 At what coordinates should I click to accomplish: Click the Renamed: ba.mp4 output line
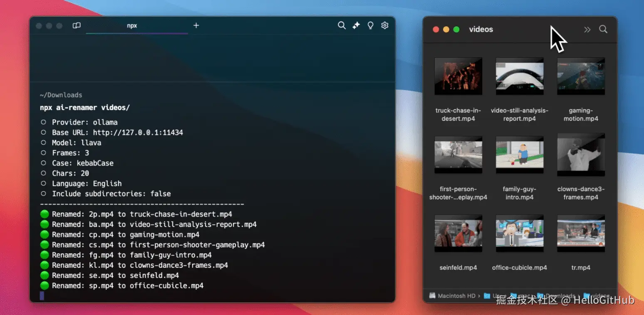(149, 224)
